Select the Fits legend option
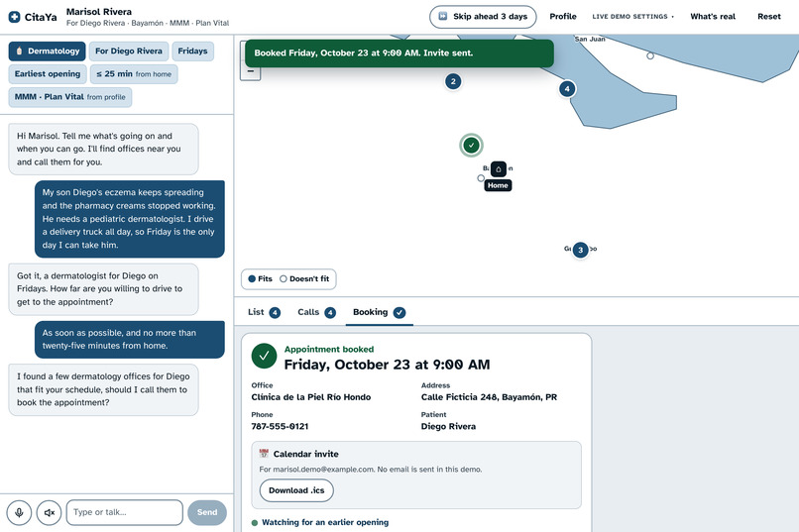 [261, 279]
